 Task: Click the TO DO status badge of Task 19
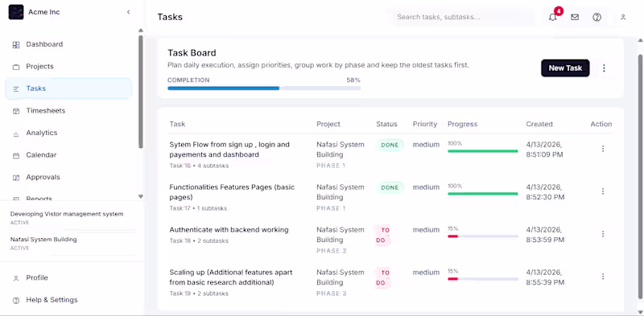382,278
